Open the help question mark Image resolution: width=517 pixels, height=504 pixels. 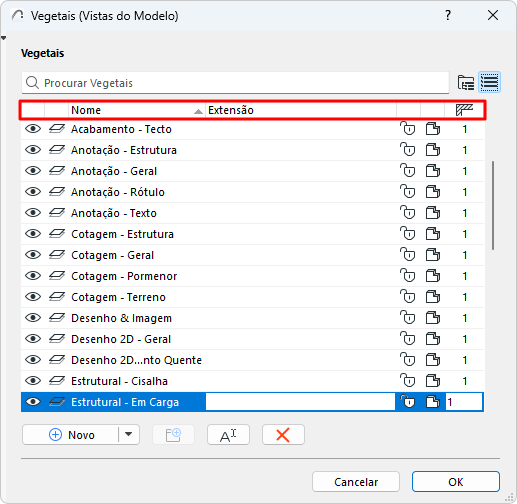448,15
